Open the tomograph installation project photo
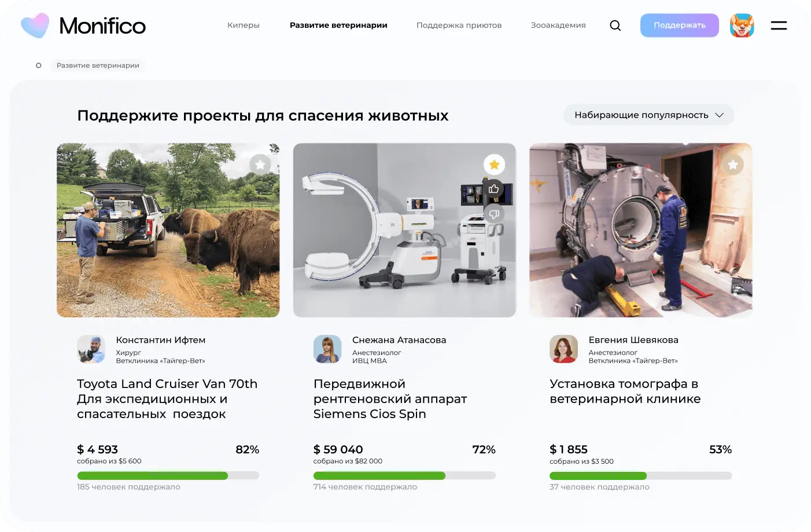Image resolution: width=811 pixels, height=532 pixels. point(641,230)
